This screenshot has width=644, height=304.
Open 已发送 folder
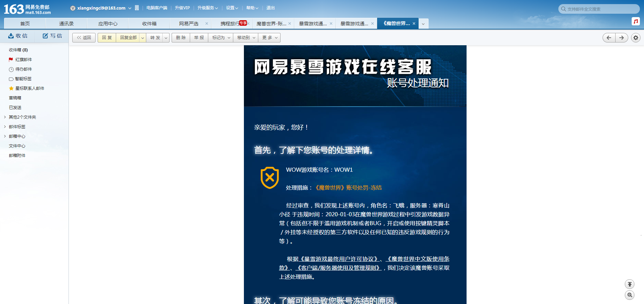tap(15, 108)
